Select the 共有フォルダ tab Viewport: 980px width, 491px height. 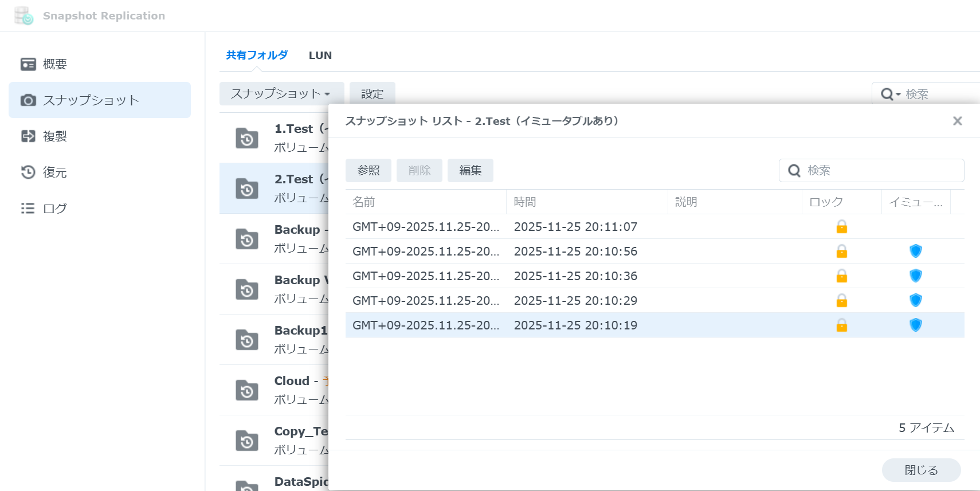[x=257, y=56]
